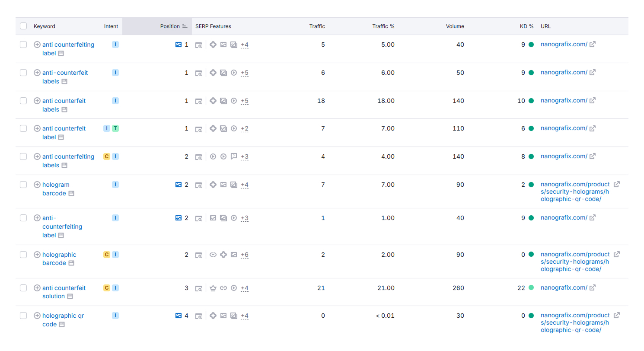Click the link SERP feature icon for holographic barcode
This screenshot has width=644, height=351.
coord(213,255)
